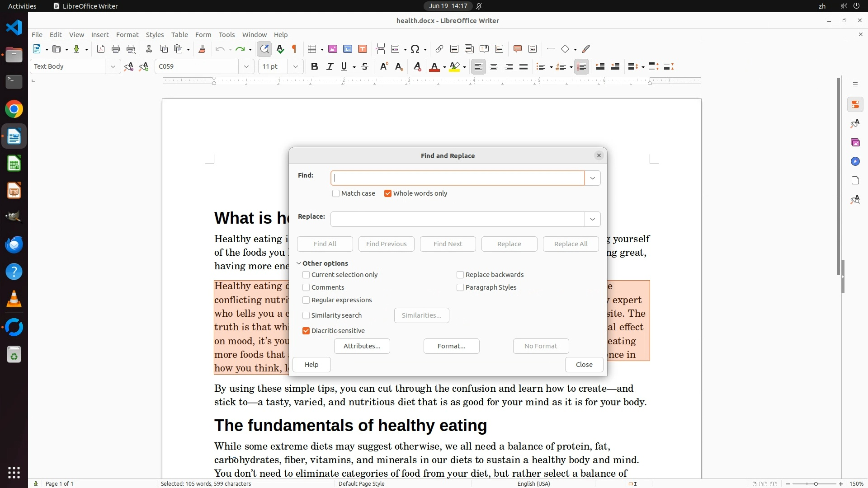The width and height of the screenshot is (868, 488).
Task: Click the Print icon in toolbar
Action: [116, 49]
